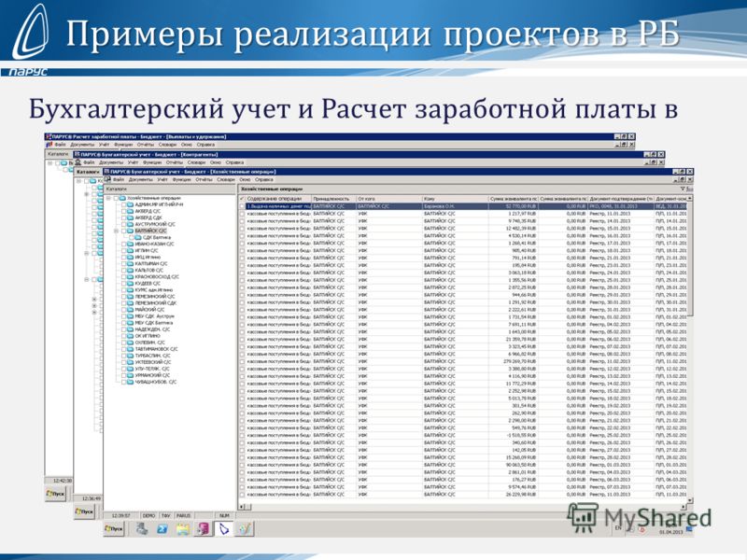This screenshot has height=560, width=747.
Task: Open Словари menu in the Контрагенты window
Action: coord(196,162)
